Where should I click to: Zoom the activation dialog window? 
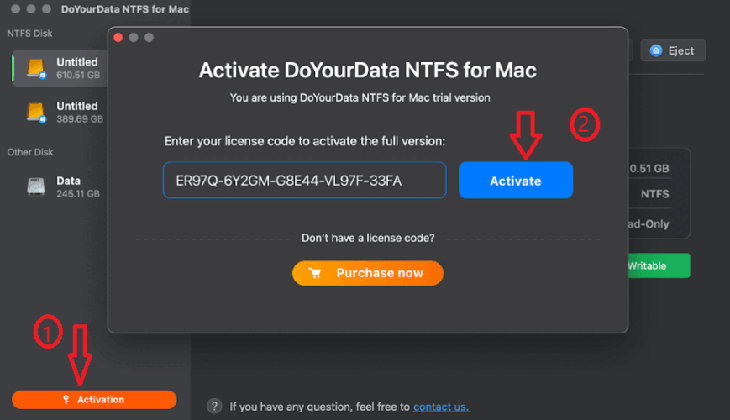[x=149, y=38]
